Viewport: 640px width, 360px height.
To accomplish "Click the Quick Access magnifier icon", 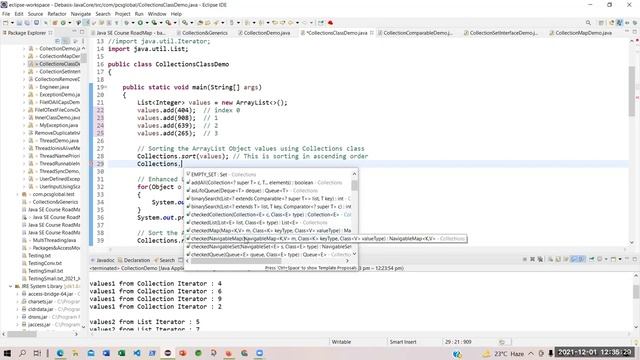I will click(588, 23).
